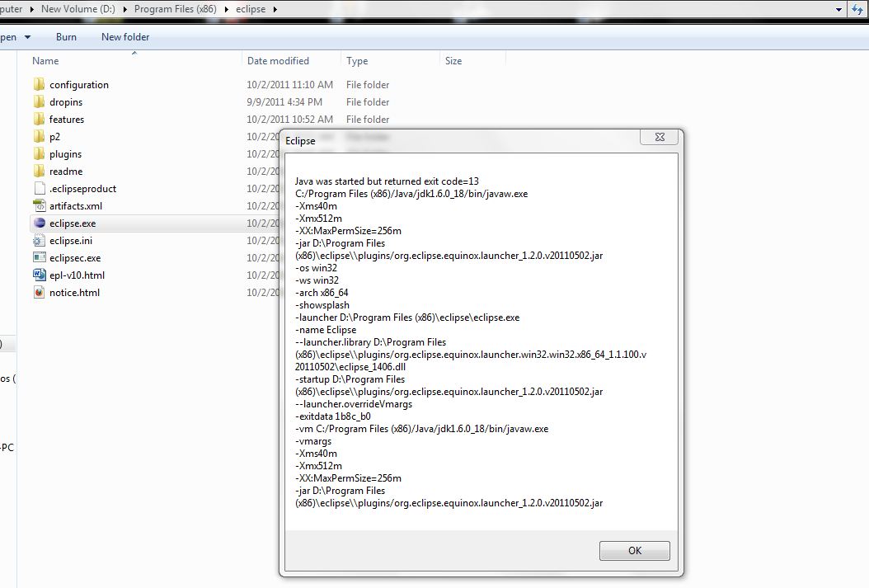Close the Eclipse error dialog

coord(659,137)
